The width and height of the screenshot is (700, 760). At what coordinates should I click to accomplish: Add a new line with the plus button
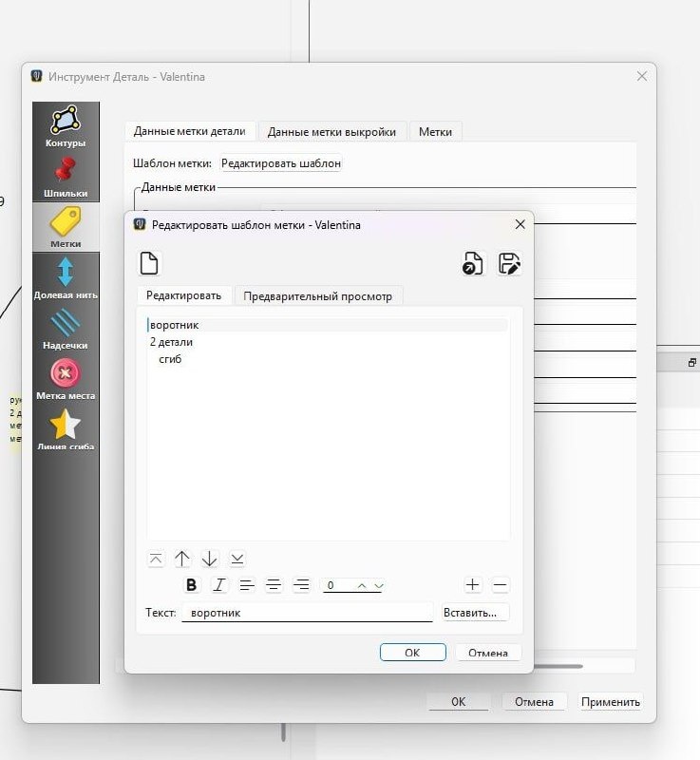coord(472,584)
